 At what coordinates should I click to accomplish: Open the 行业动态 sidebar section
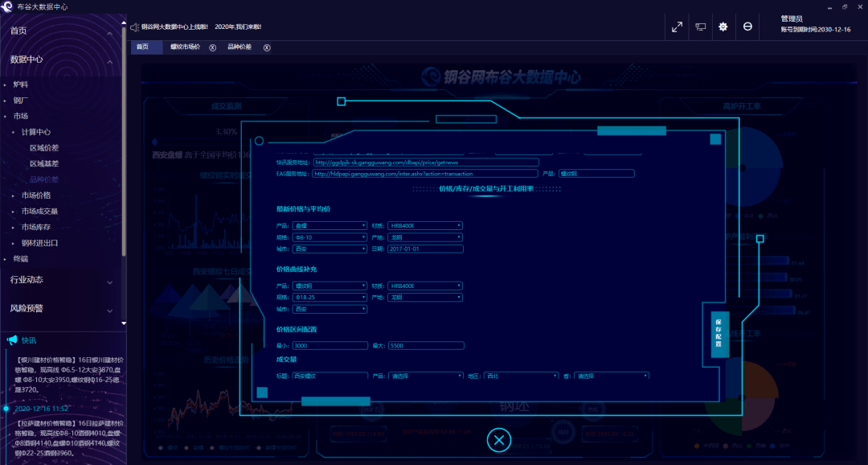26,280
